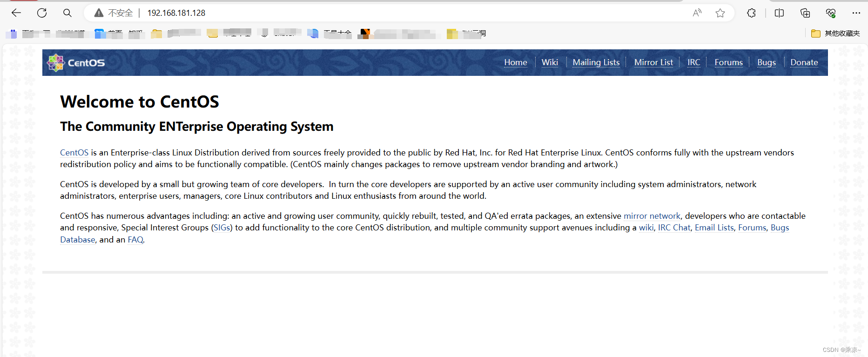Click the read aloud icon in the address bar
The width and height of the screenshot is (868, 357).
tap(697, 13)
